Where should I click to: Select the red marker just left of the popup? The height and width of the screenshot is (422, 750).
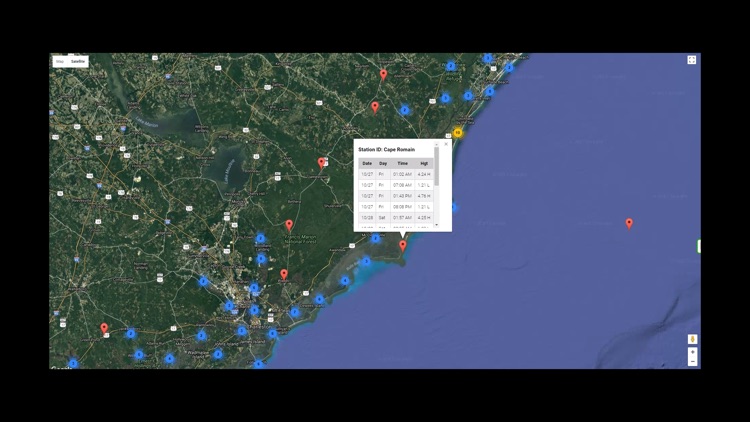(321, 163)
